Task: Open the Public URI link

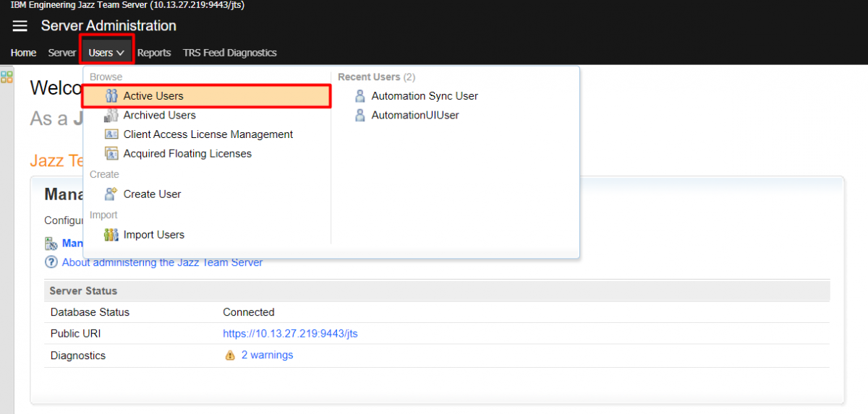Action: pyautogui.click(x=290, y=334)
